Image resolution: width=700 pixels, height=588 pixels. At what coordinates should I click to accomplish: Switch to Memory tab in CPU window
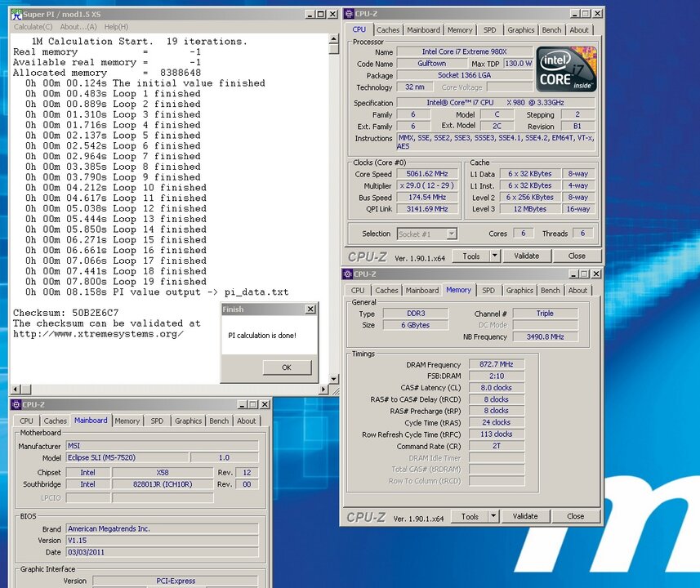coord(460,30)
